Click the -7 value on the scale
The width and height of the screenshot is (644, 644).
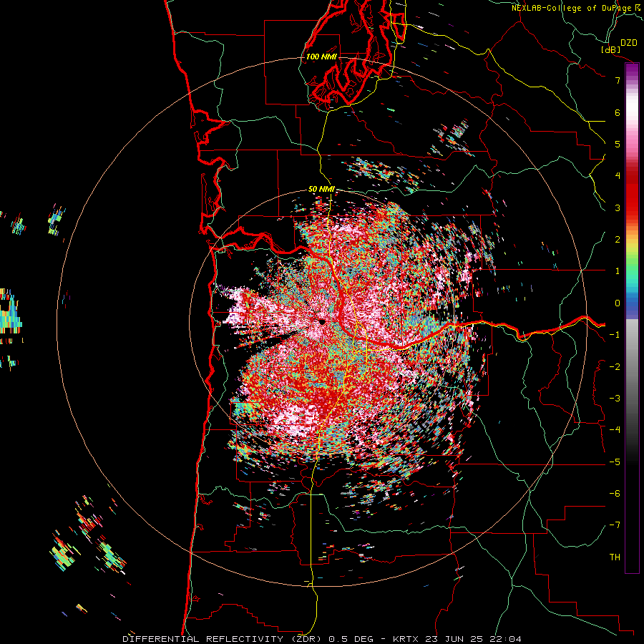[x=615, y=525]
